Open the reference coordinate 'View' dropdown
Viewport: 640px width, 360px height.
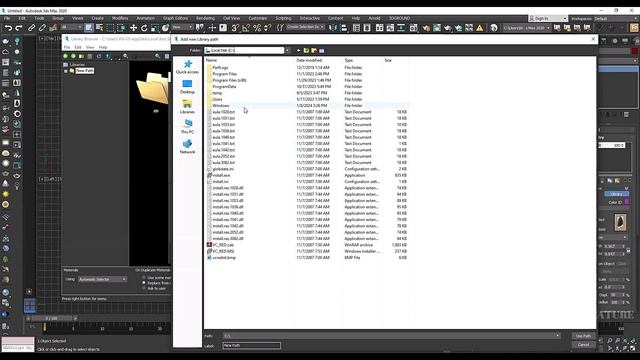coord(182,27)
